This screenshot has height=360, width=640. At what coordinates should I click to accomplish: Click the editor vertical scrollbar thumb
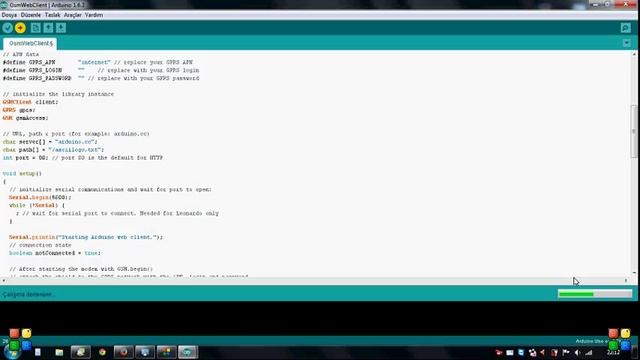(x=634, y=131)
